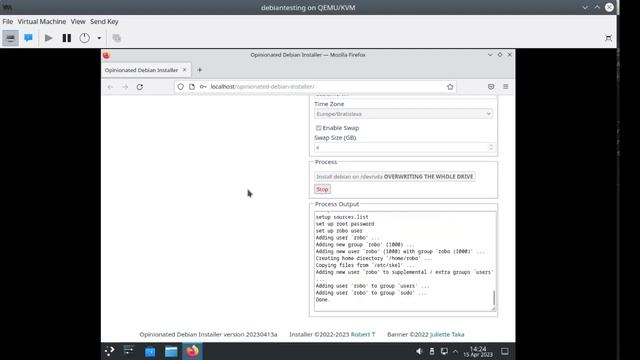This screenshot has height=360, width=640.
Task: Open the file manager from the taskbar
Action: [171, 351]
